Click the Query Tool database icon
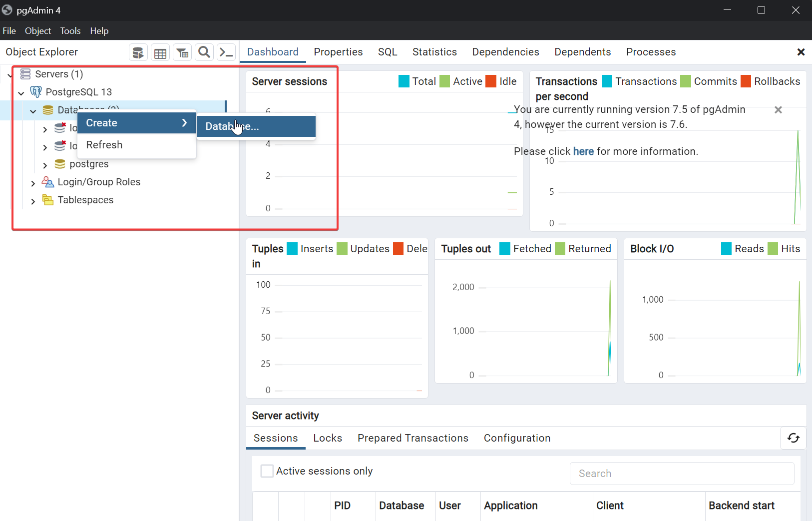This screenshot has width=812, height=521. tap(138, 52)
